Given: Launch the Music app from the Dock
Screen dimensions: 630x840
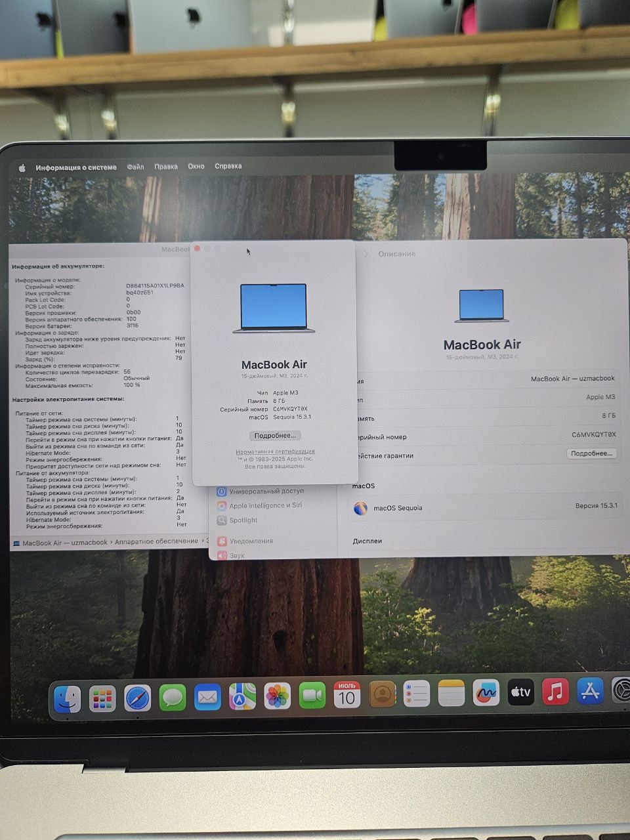Looking at the screenshot, I should pyautogui.click(x=555, y=691).
